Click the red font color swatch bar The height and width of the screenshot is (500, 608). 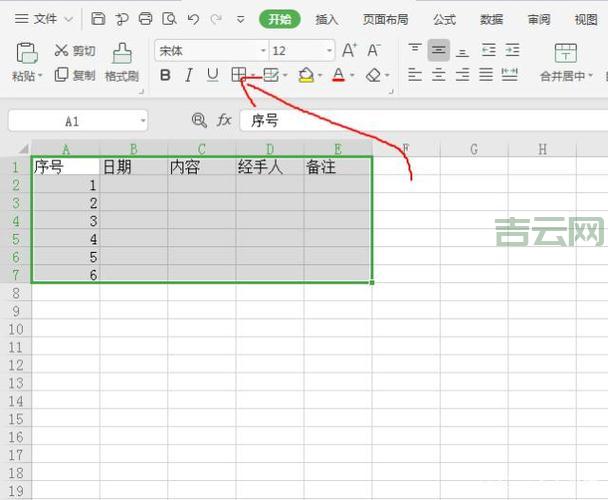(338, 80)
